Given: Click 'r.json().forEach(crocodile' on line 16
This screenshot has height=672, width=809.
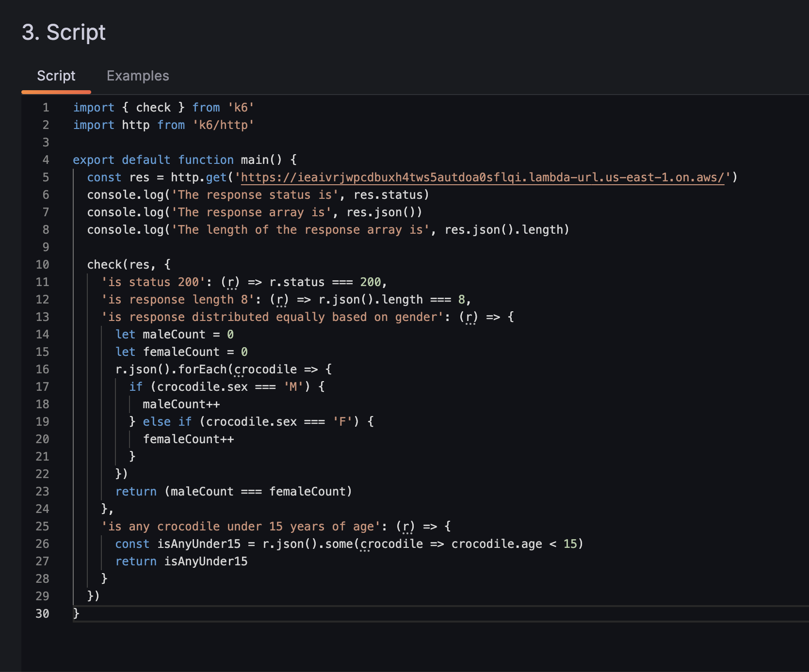Looking at the screenshot, I should (206, 369).
